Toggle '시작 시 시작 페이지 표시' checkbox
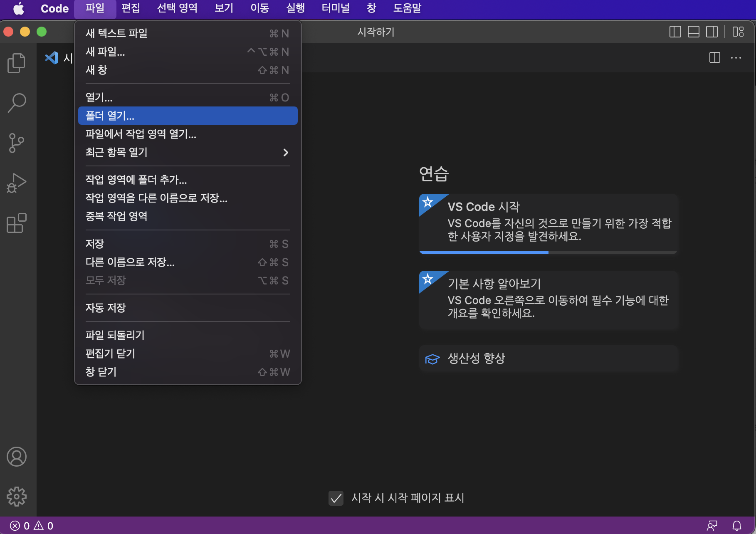Screen dimensions: 756x534 [x=336, y=498]
